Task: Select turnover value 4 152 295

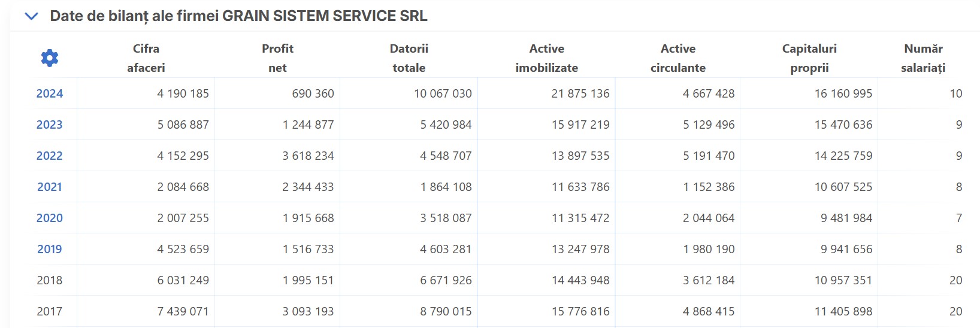Action: tap(183, 156)
